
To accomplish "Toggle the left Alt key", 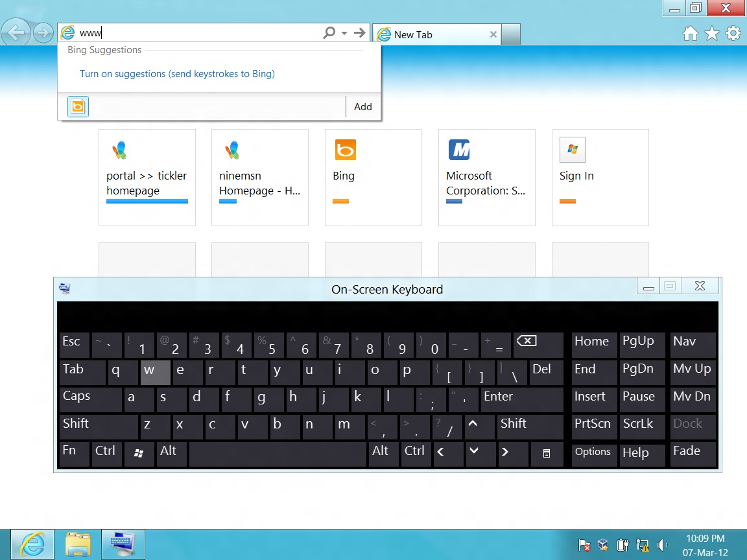I will [171, 454].
